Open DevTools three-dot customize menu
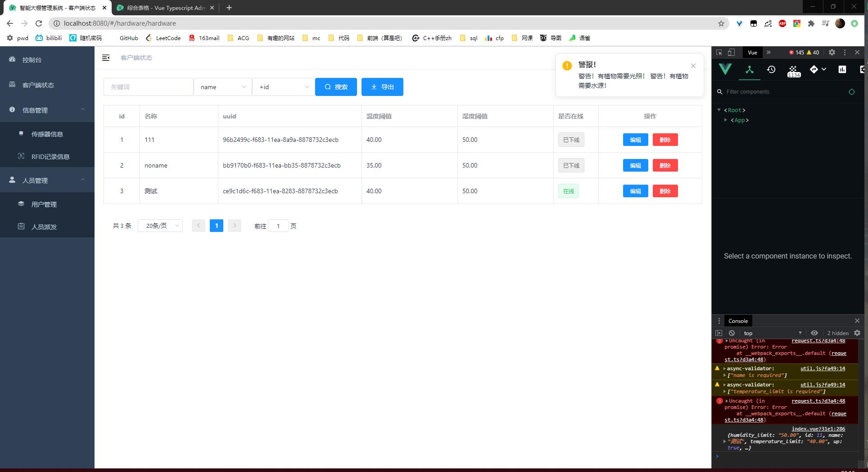 [845, 52]
